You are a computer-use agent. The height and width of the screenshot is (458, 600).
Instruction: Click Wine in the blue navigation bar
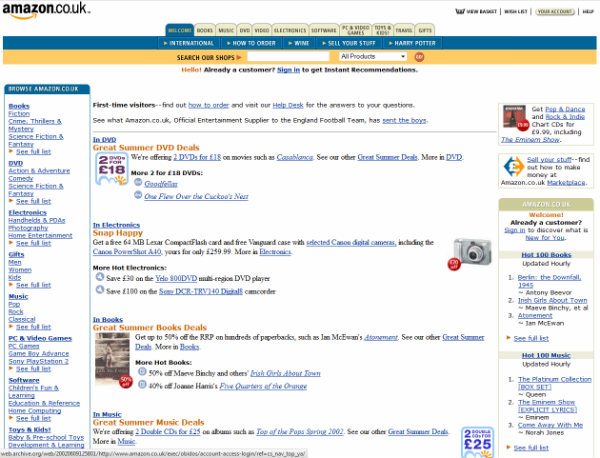(x=299, y=43)
